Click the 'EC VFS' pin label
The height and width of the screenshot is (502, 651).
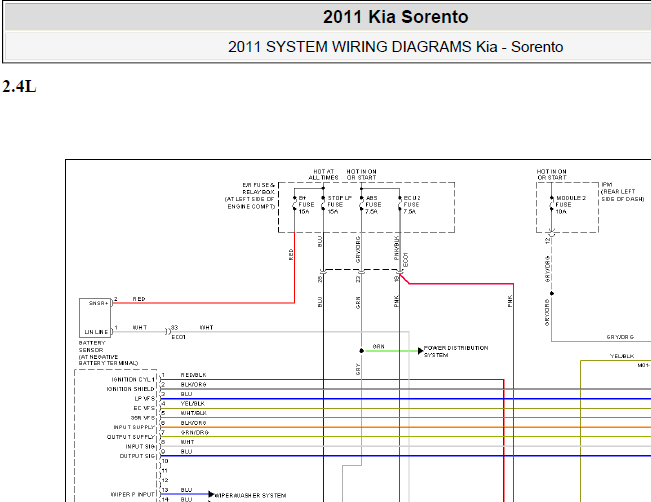coord(144,408)
